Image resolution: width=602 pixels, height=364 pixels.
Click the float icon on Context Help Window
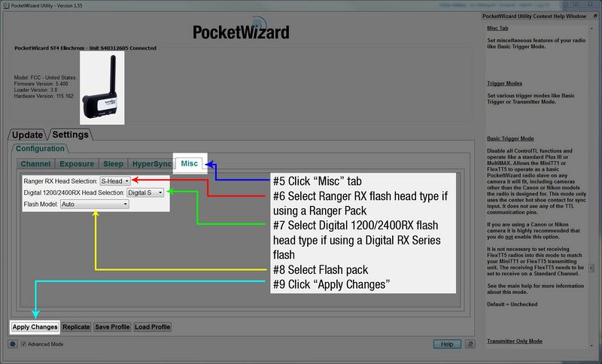pyautogui.click(x=595, y=16)
